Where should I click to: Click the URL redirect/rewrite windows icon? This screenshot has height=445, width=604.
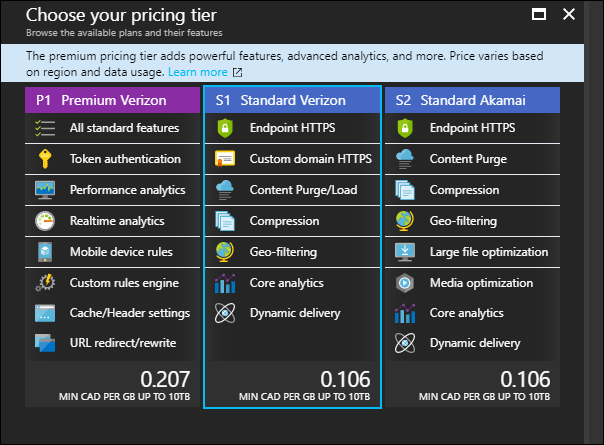(45, 343)
